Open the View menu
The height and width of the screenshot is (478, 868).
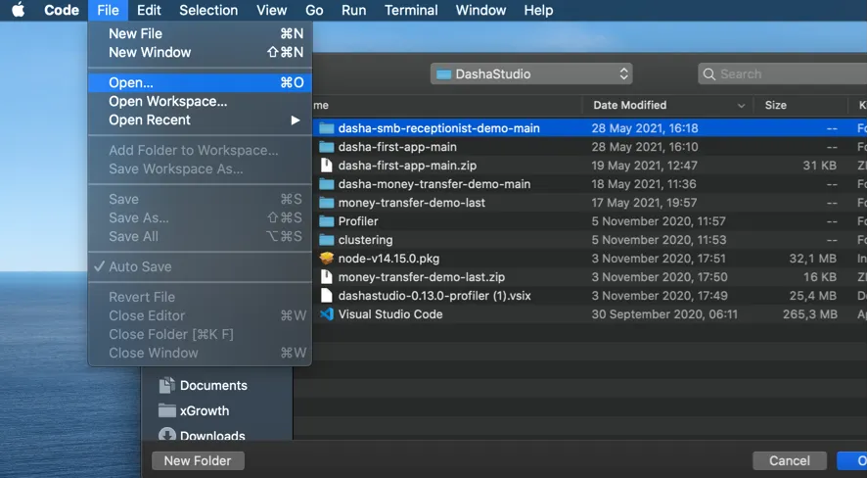tap(272, 10)
